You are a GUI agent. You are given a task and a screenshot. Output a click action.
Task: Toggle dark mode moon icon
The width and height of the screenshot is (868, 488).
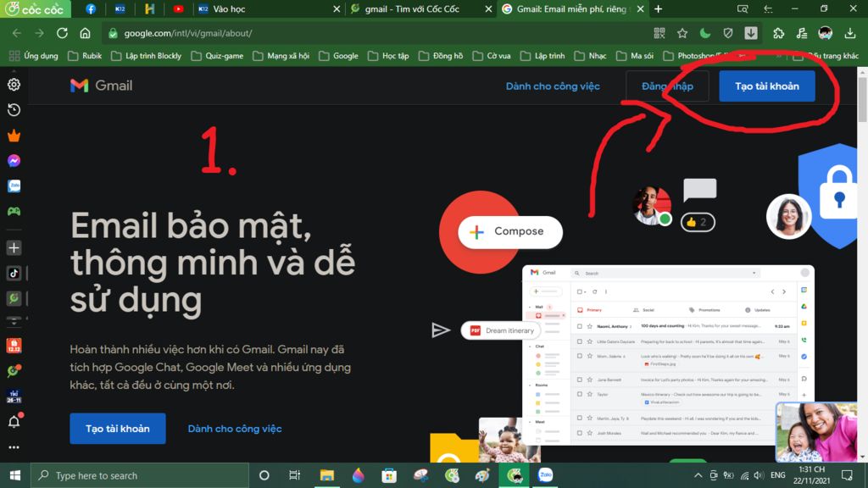tap(704, 33)
